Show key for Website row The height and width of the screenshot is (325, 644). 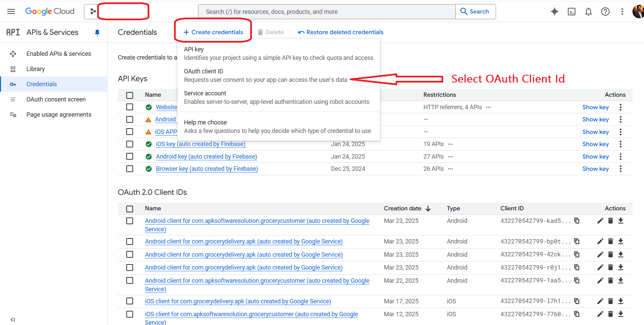(595, 107)
